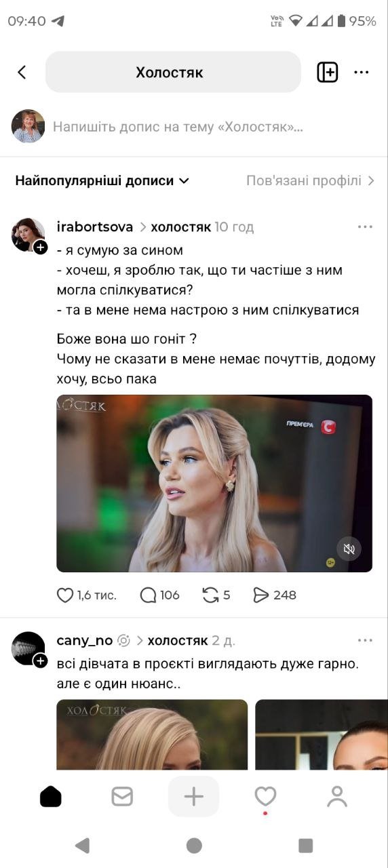388x868 pixels.
Task: Follow irabortsova via the plus badge on the avatar
Action: 41,248
